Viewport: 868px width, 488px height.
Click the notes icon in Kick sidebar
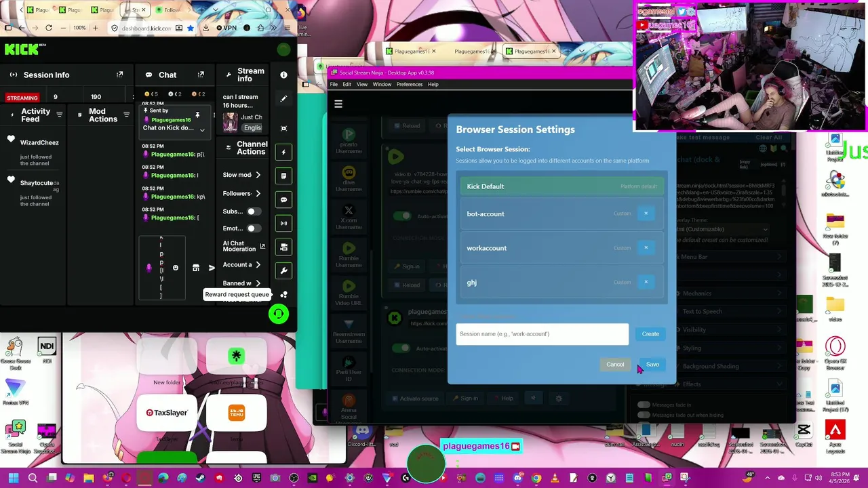click(283, 176)
